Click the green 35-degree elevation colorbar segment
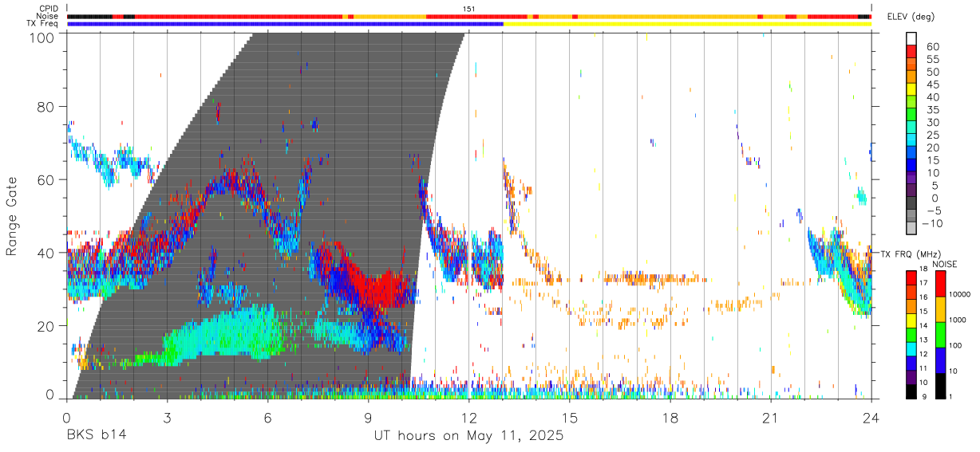Viewport: 980px width, 452px height. coord(911,115)
